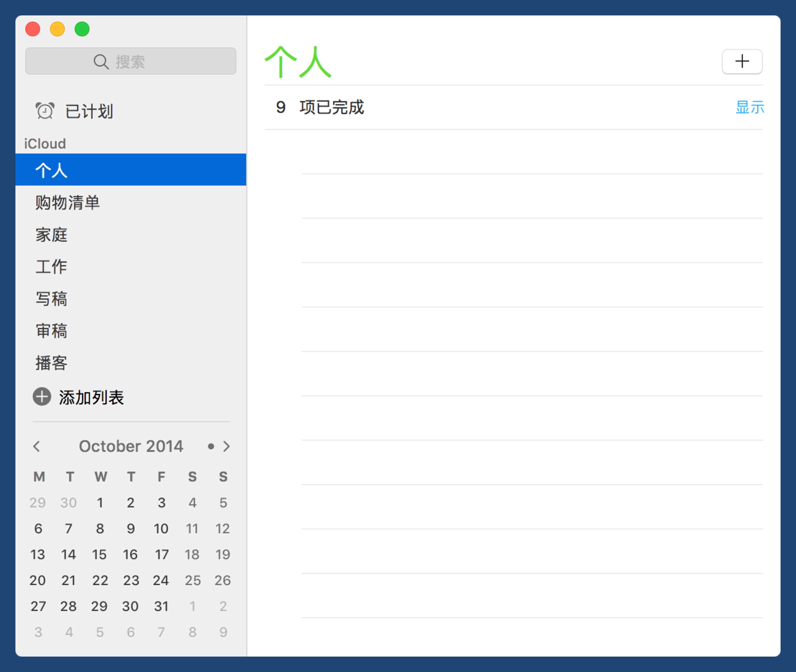Select the 播客 list
796x672 pixels.
52,362
